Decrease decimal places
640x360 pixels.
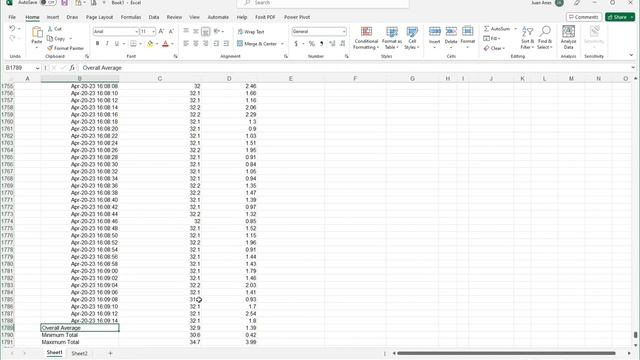tap(342, 44)
